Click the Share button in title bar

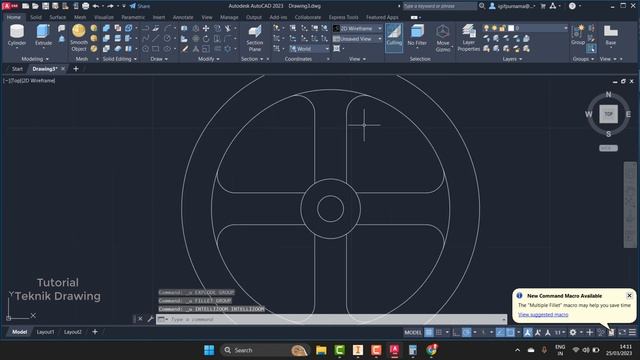[140, 6]
